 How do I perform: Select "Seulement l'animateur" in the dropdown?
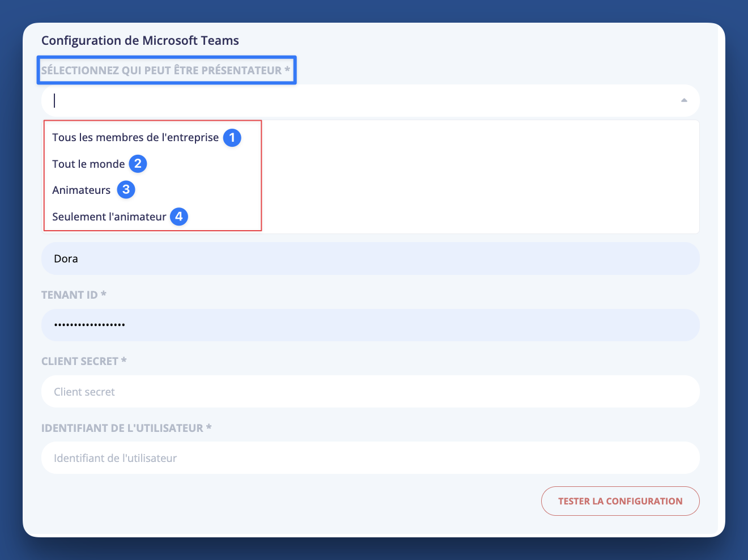tap(109, 217)
